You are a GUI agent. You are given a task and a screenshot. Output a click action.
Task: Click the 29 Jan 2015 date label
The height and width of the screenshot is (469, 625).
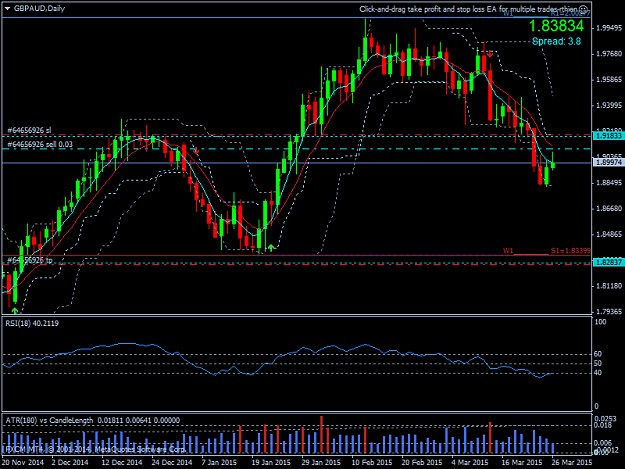(321, 462)
